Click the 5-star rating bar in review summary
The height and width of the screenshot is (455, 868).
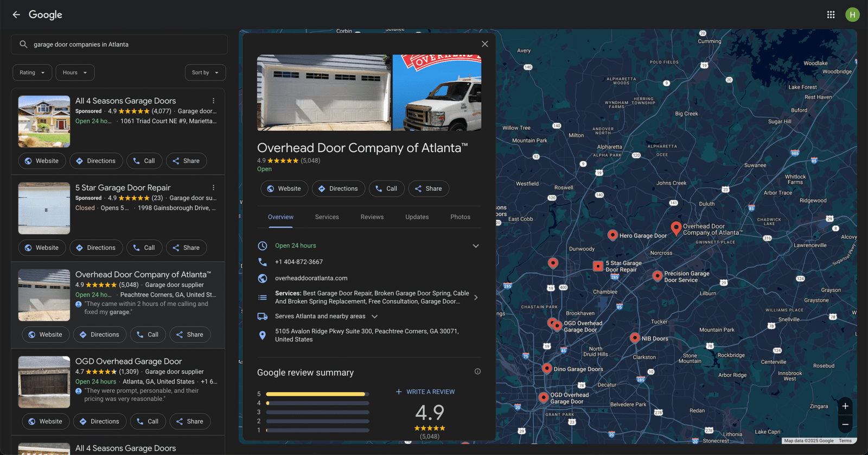(317, 394)
